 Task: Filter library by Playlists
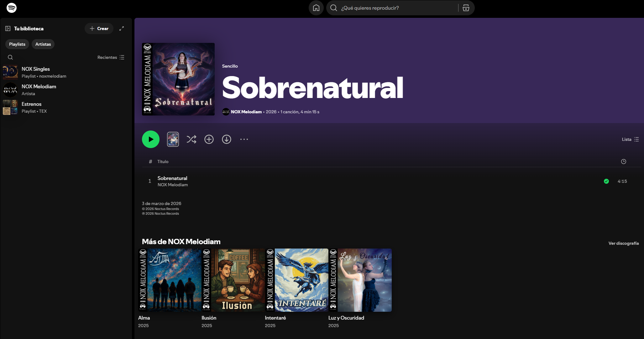17,44
